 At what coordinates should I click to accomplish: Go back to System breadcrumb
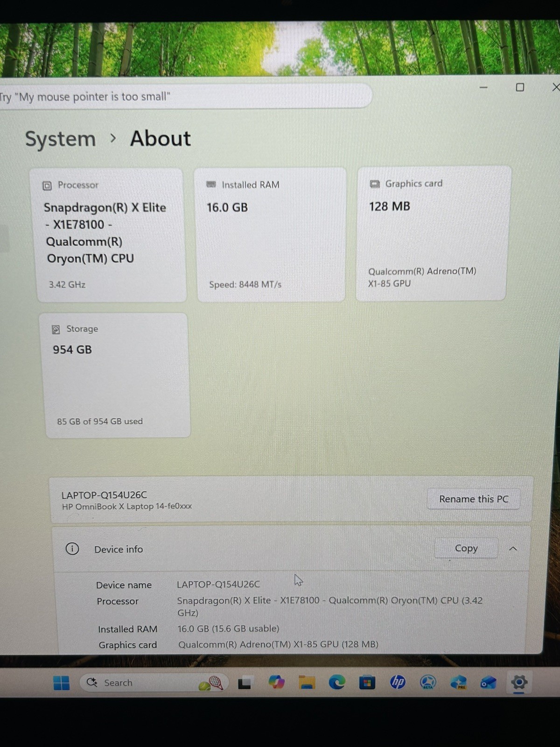tap(60, 139)
